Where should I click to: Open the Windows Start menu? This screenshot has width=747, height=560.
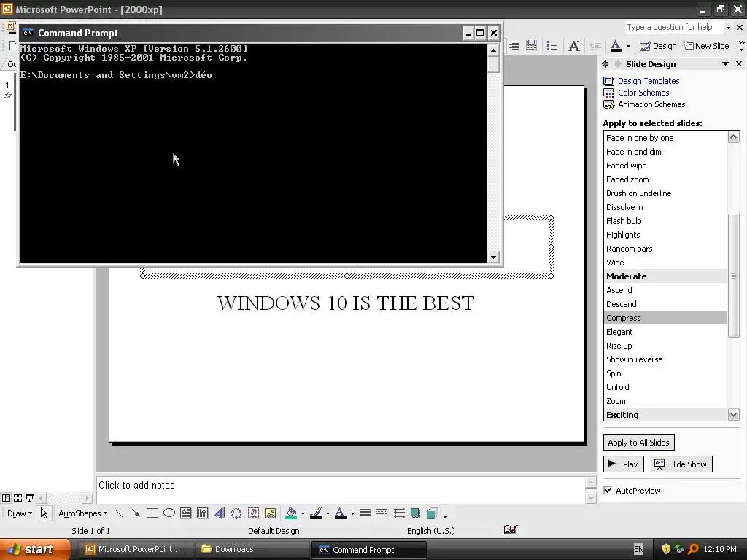point(35,549)
